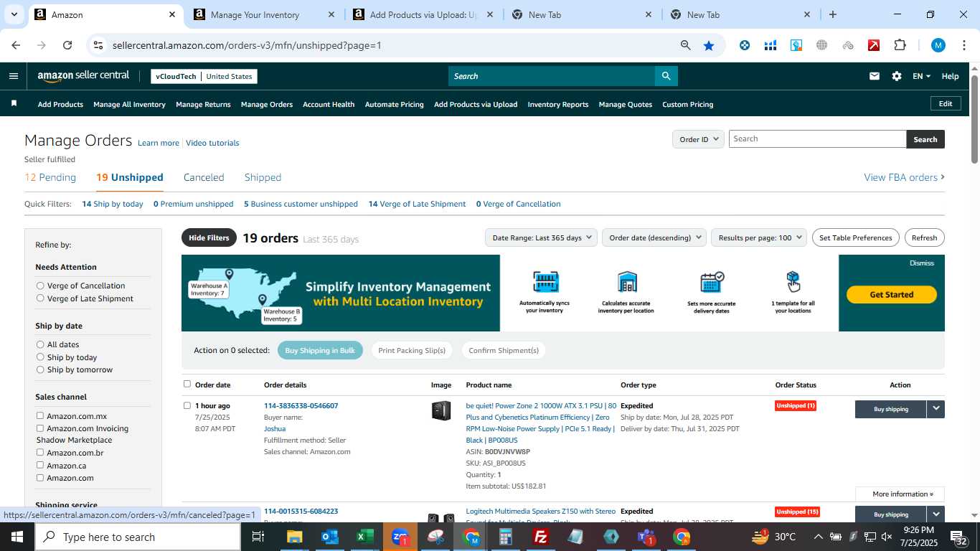This screenshot has width=980, height=551.
Task: Open File Explorer from the taskbar
Action: coord(295,537)
